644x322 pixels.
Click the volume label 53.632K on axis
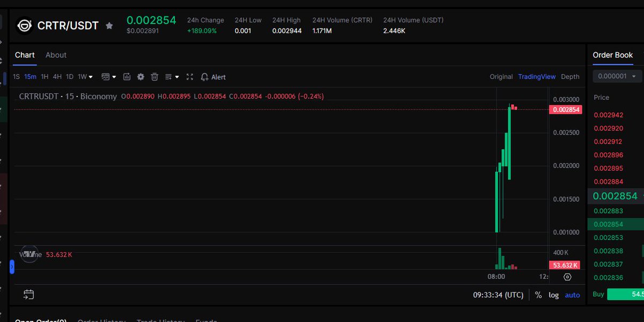565,265
